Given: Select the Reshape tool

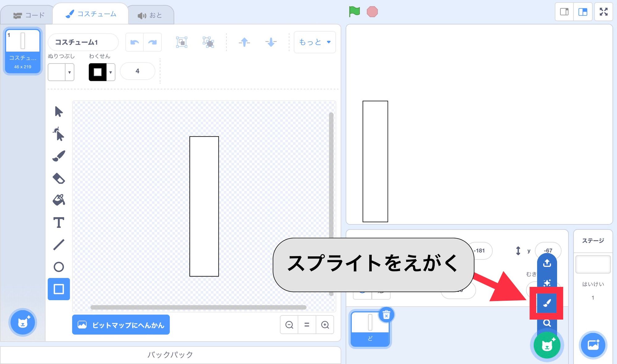Looking at the screenshot, I should point(59,134).
